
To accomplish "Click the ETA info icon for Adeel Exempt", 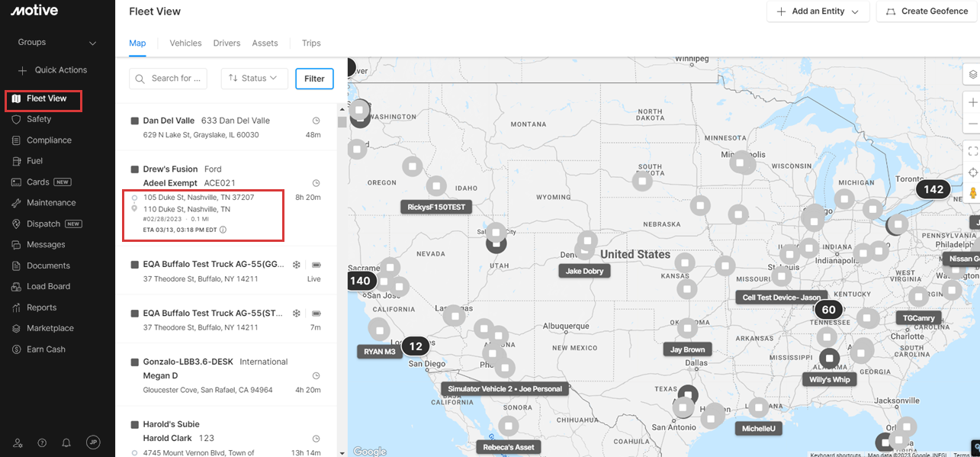I will [x=223, y=230].
